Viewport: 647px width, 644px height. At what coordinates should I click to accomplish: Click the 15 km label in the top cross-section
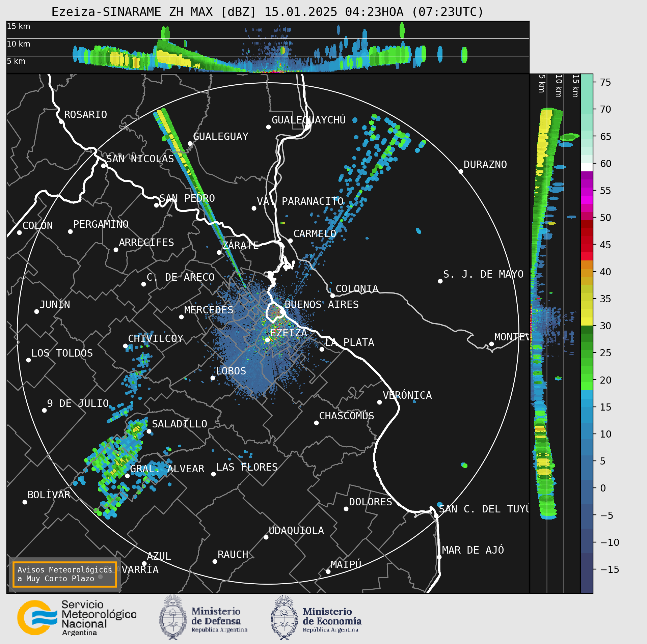(19, 26)
